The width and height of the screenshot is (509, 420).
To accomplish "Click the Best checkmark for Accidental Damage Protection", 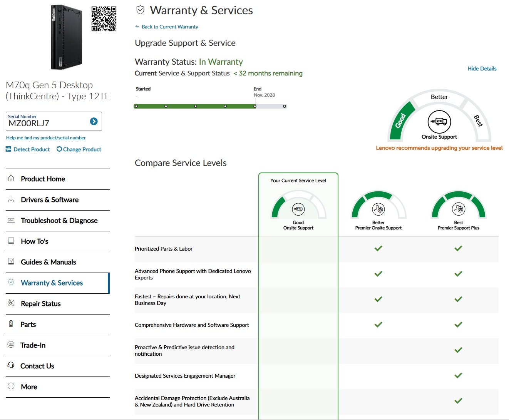I will pyautogui.click(x=458, y=401).
